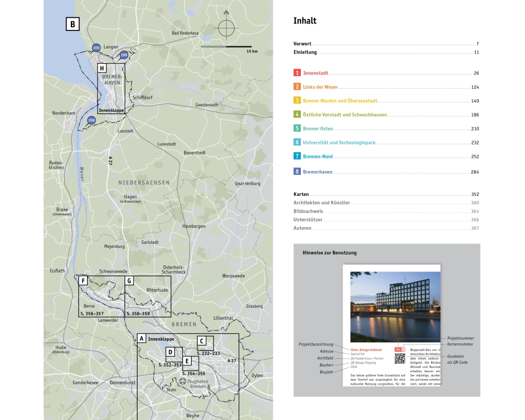The width and height of the screenshot is (525, 420).
Task: Jump to Universität und Technologiepark chapter
Action: coord(339,142)
